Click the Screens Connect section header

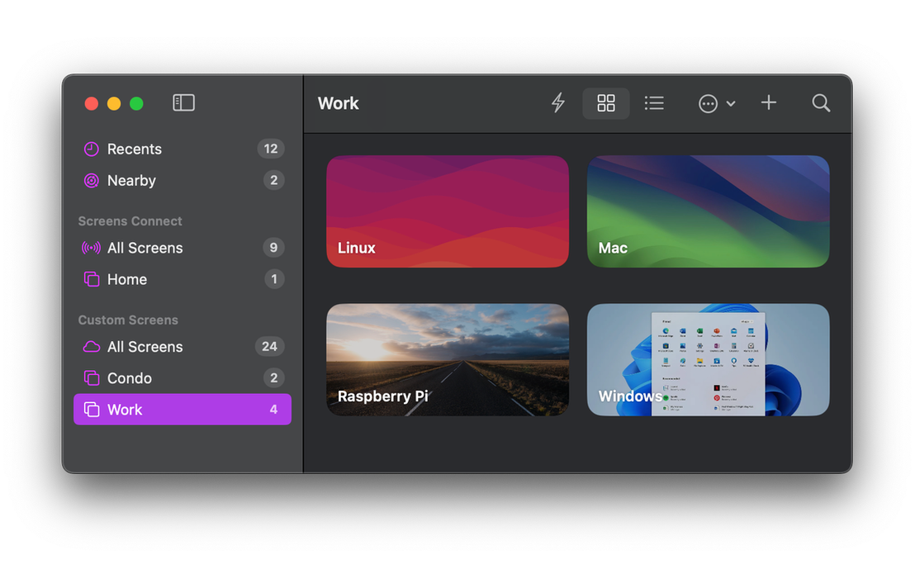click(x=130, y=221)
